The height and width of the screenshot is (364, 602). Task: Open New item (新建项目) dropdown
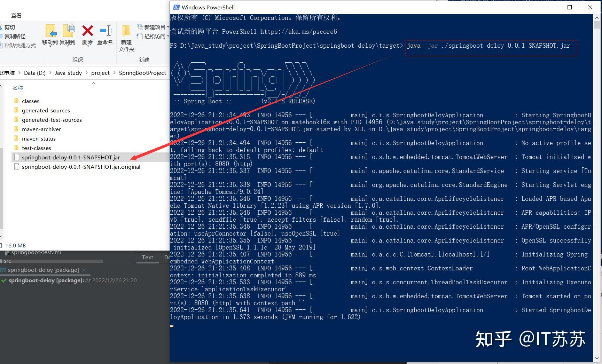click(153, 27)
